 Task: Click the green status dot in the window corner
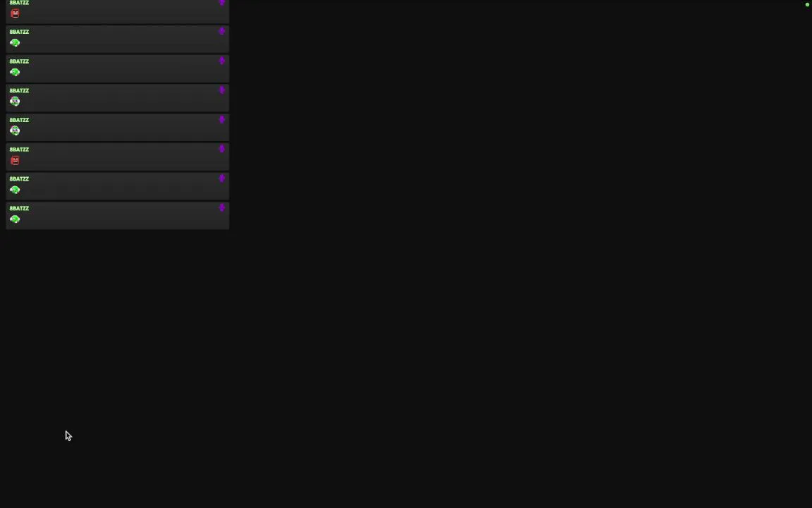[x=807, y=4]
